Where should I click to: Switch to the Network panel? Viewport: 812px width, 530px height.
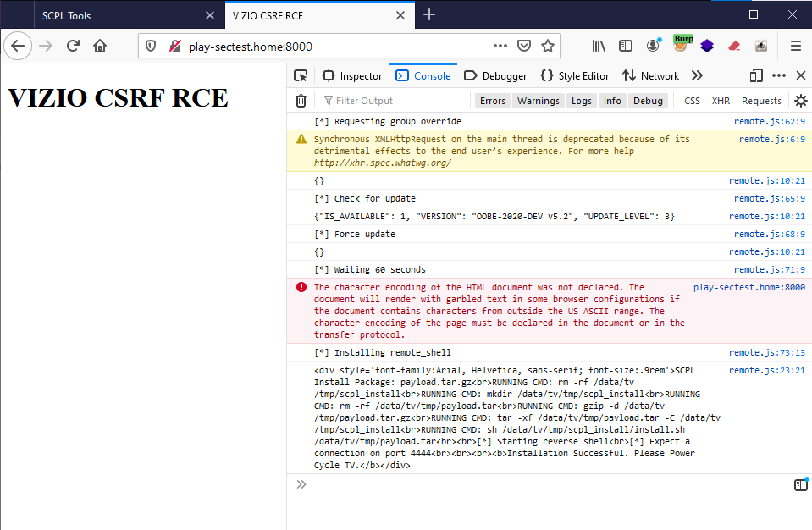click(650, 76)
